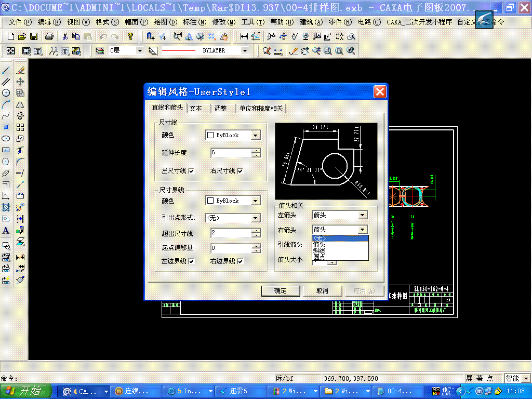Collapse the 右箭头 dropdown arrow
Image resolution: width=532 pixels, height=399 pixels.
(363, 230)
